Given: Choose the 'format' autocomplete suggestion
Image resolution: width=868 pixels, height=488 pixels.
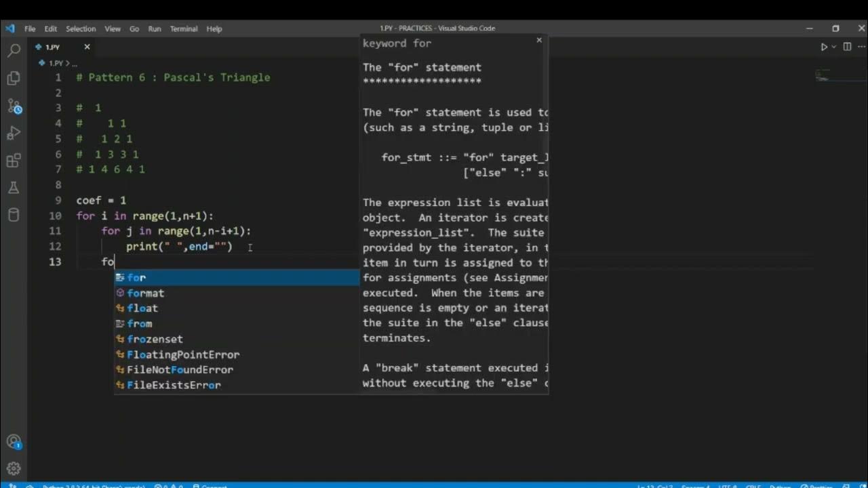Looking at the screenshot, I should [237, 293].
